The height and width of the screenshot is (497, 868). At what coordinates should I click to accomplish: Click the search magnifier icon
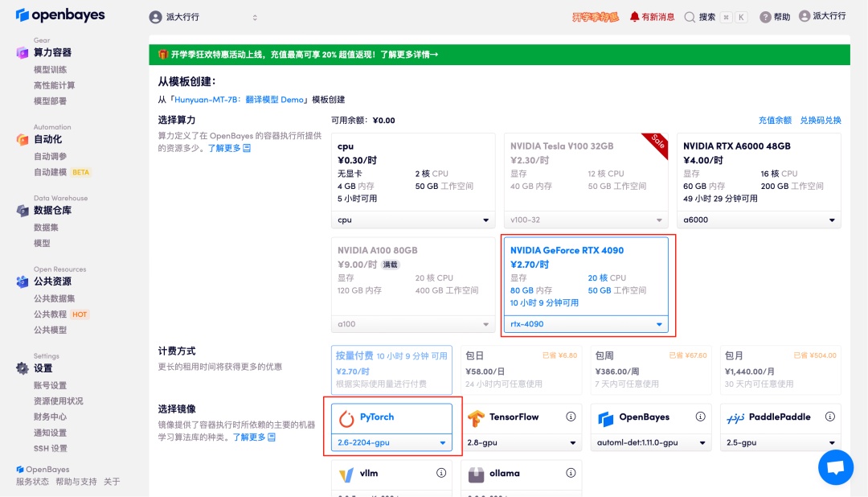690,17
